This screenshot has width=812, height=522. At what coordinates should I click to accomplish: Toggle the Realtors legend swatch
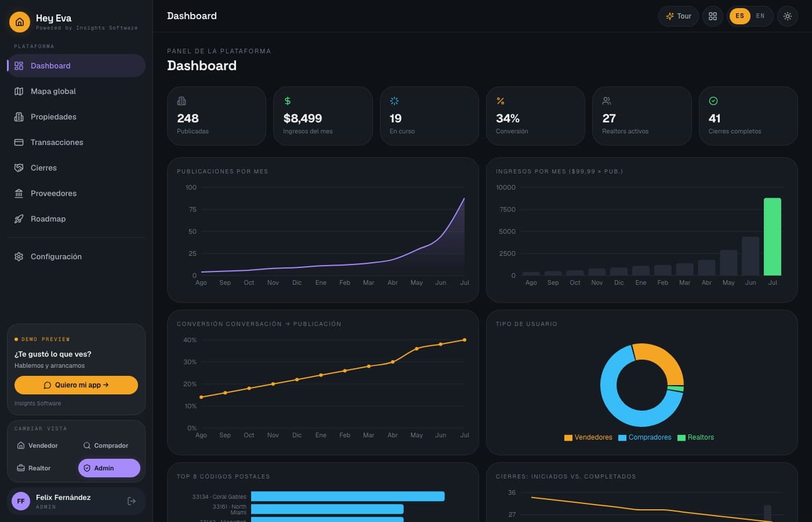(x=681, y=438)
